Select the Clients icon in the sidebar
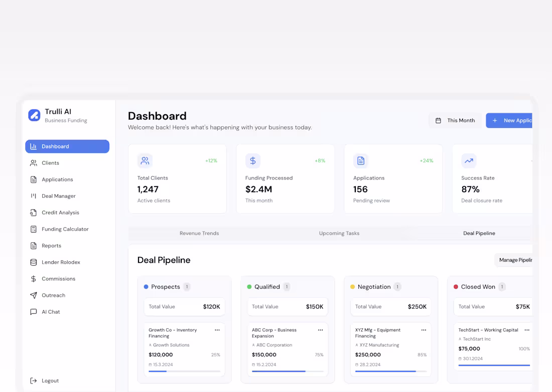552x392 pixels. pos(34,162)
